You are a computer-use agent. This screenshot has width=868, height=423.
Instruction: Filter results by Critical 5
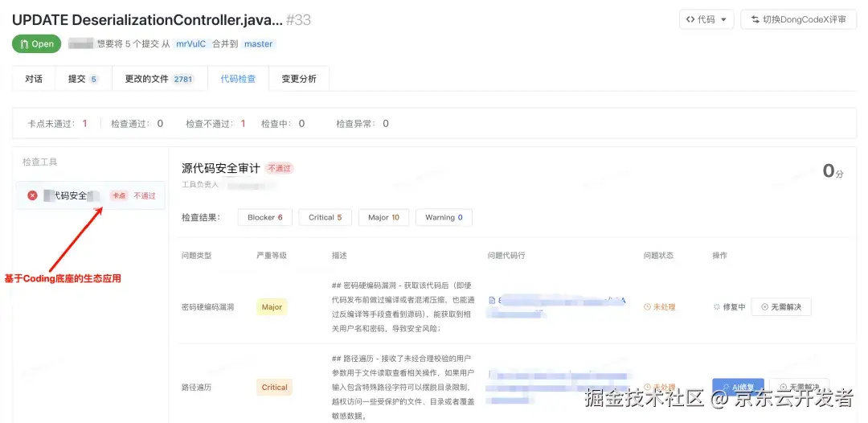pos(325,217)
